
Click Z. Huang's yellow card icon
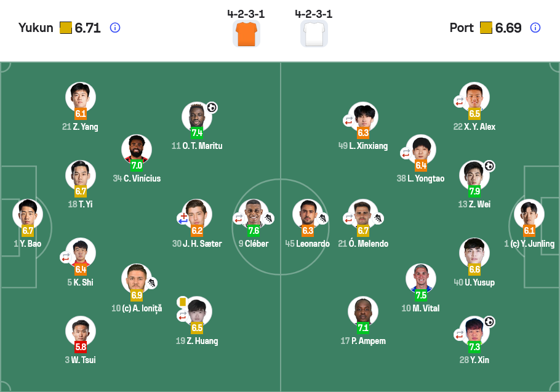[183, 302]
